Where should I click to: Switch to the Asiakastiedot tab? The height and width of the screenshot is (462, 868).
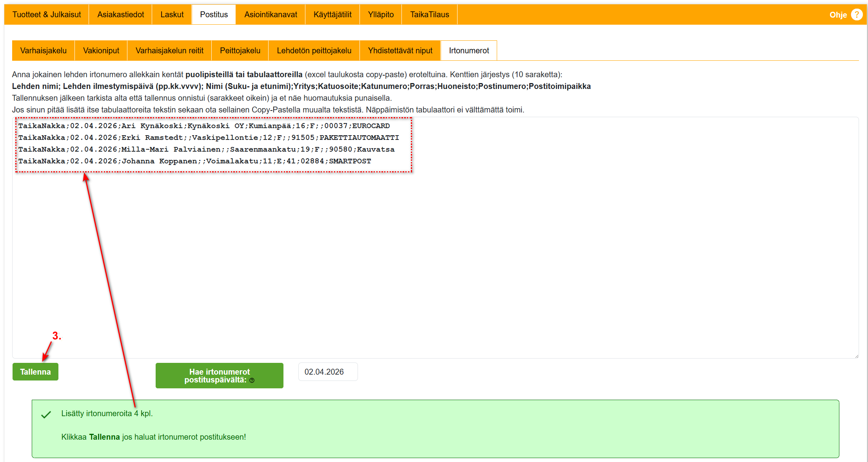120,14
